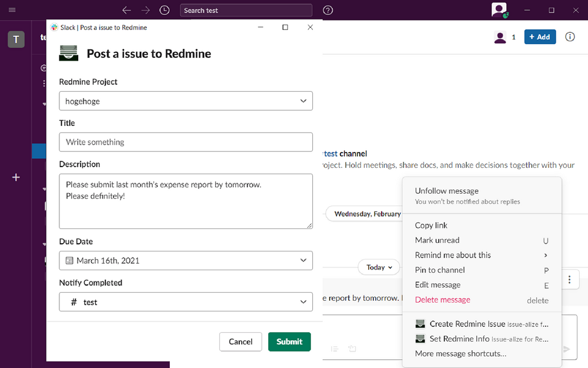
Task: Choose Copy link from message menu
Action: tap(482, 226)
